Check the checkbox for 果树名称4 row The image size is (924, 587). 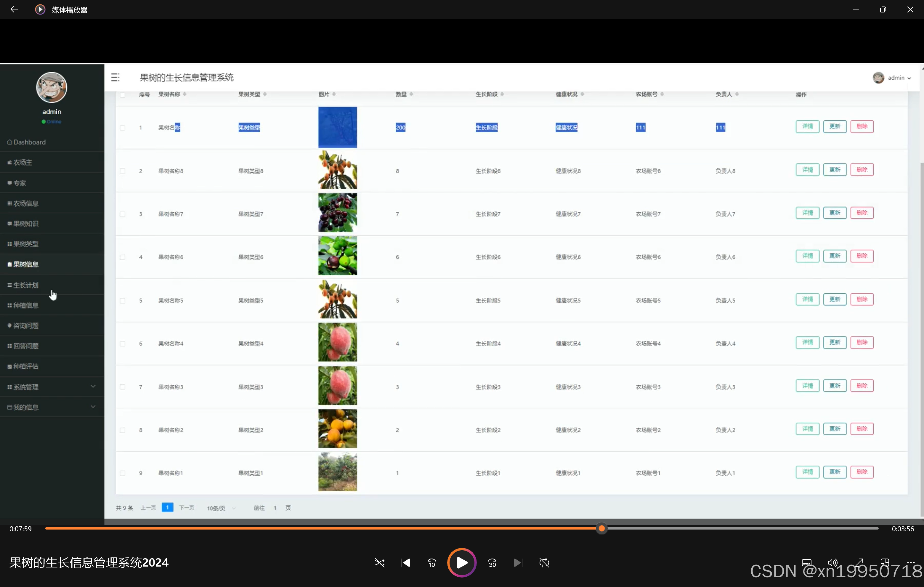[x=122, y=343]
